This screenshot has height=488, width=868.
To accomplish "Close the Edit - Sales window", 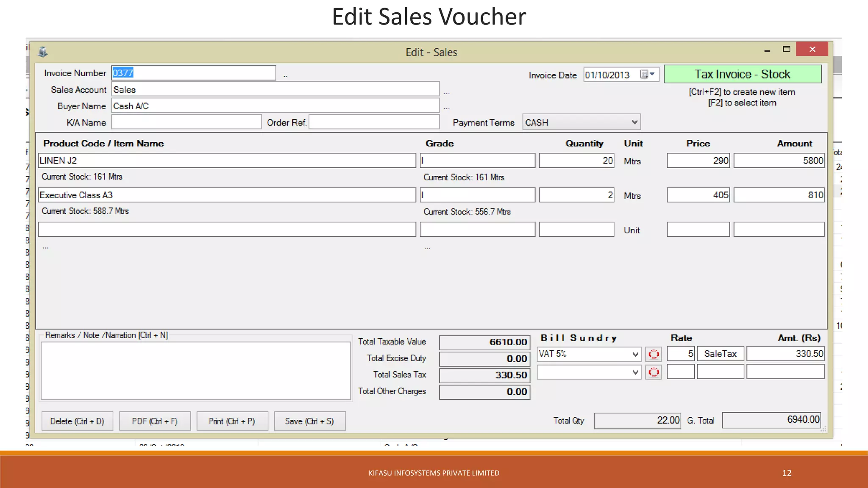I will point(812,49).
